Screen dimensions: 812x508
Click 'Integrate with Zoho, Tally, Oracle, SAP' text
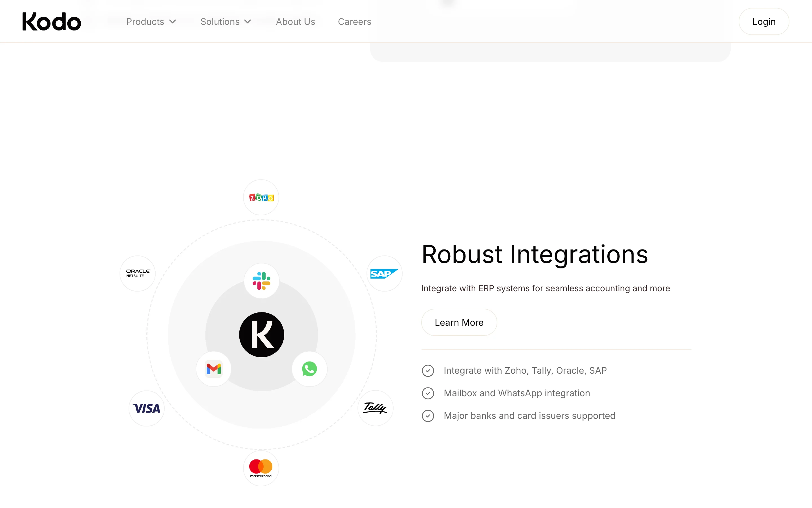tap(525, 371)
